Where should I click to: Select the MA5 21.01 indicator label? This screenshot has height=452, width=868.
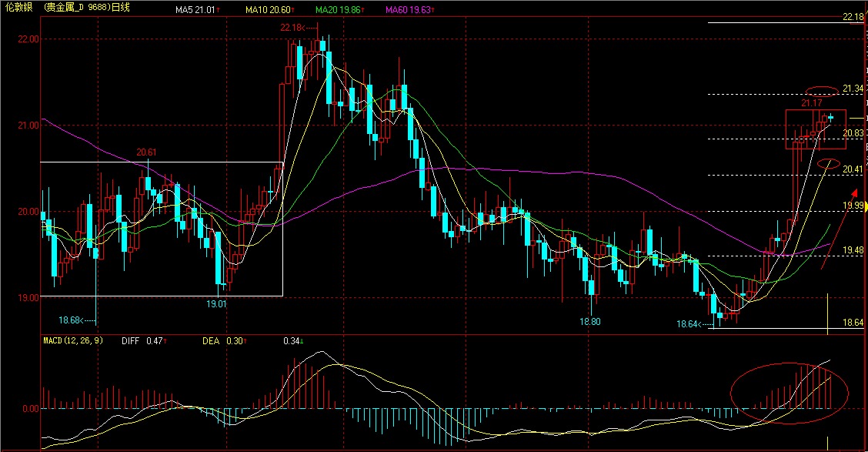[x=196, y=11]
